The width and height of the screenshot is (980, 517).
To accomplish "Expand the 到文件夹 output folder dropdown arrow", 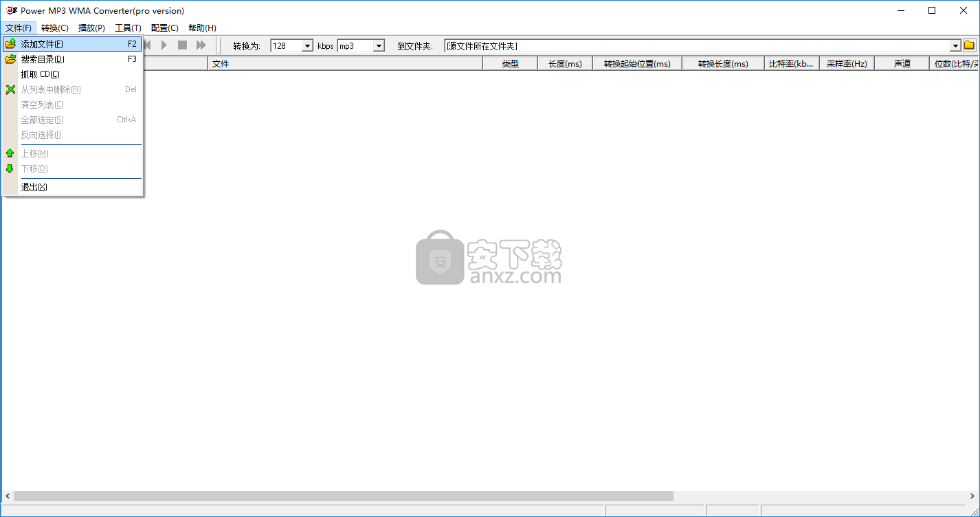I will (x=955, y=46).
